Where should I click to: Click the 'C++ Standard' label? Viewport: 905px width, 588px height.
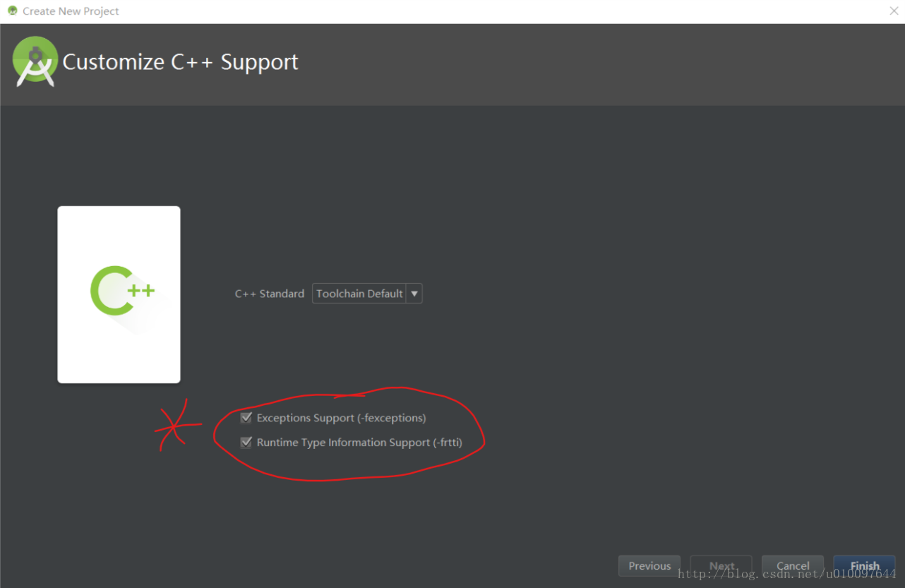pos(270,294)
